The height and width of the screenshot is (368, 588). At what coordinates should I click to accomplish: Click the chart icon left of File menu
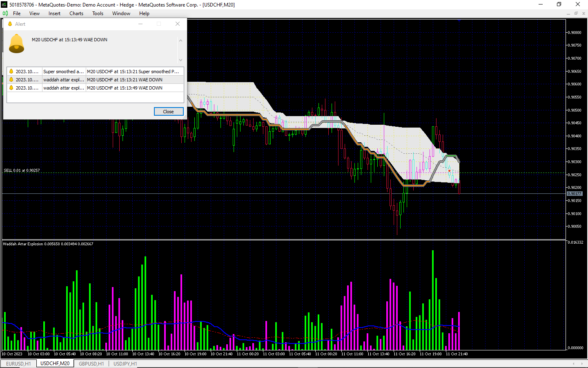coord(5,13)
